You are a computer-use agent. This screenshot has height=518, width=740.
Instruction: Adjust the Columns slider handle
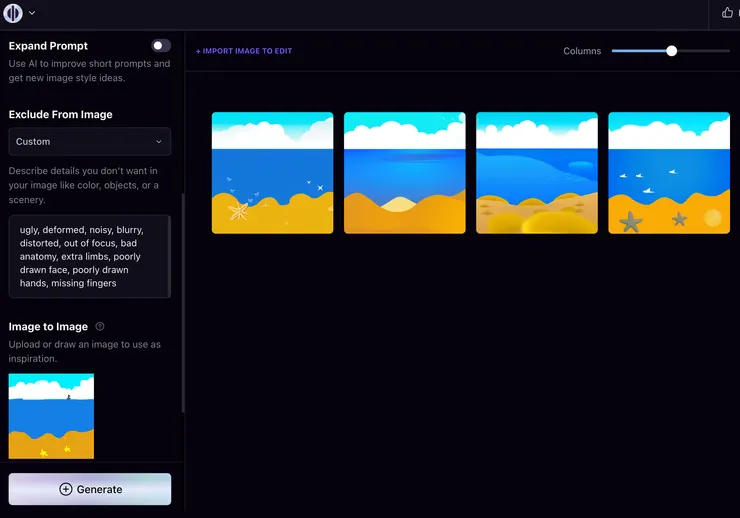coord(671,51)
